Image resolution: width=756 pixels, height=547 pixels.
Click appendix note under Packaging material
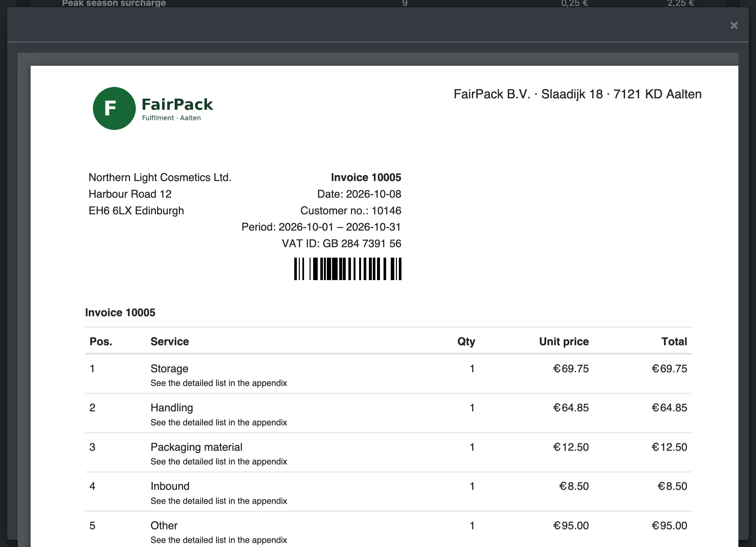pyautogui.click(x=219, y=461)
